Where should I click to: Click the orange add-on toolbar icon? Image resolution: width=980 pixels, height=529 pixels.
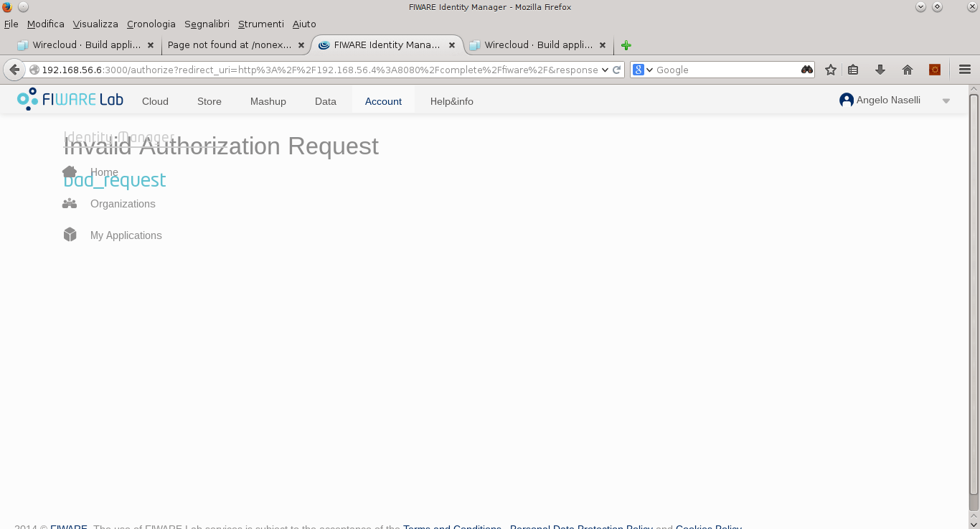pos(935,70)
